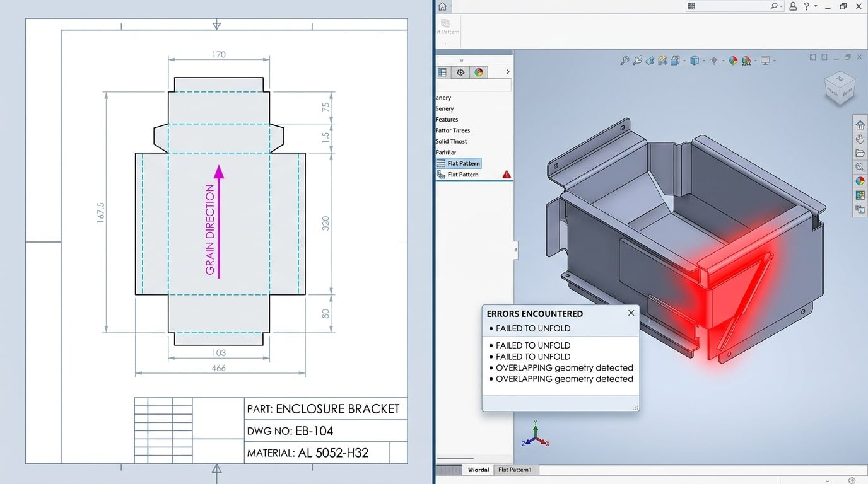Close the Errors Encountered dialog
The image size is (868, 484).
(x=631, y=313)
